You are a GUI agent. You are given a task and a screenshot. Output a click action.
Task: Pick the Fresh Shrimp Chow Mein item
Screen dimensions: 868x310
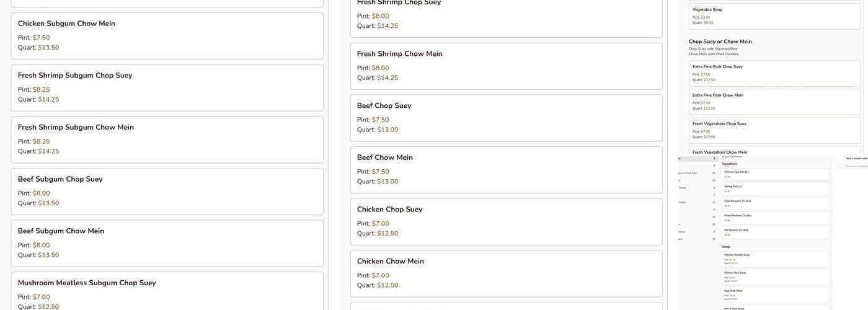click(x=506, y=66)
